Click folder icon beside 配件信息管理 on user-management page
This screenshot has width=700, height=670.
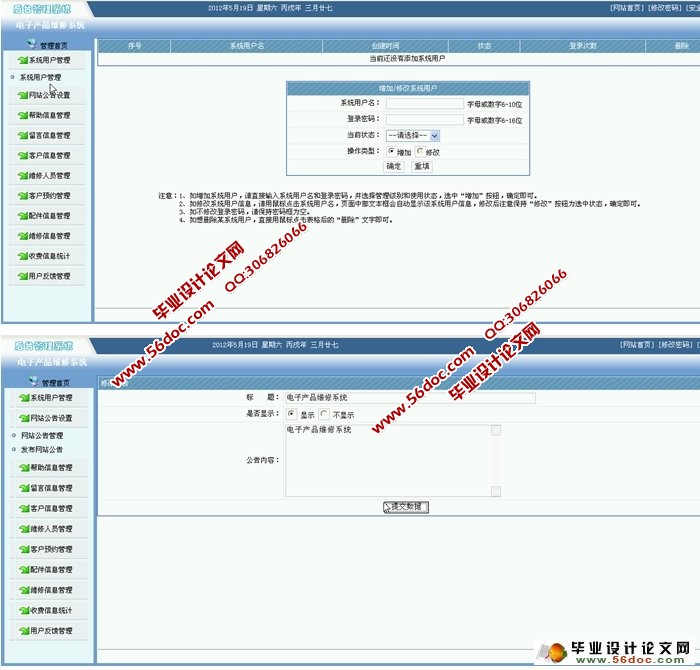point(23,216)
